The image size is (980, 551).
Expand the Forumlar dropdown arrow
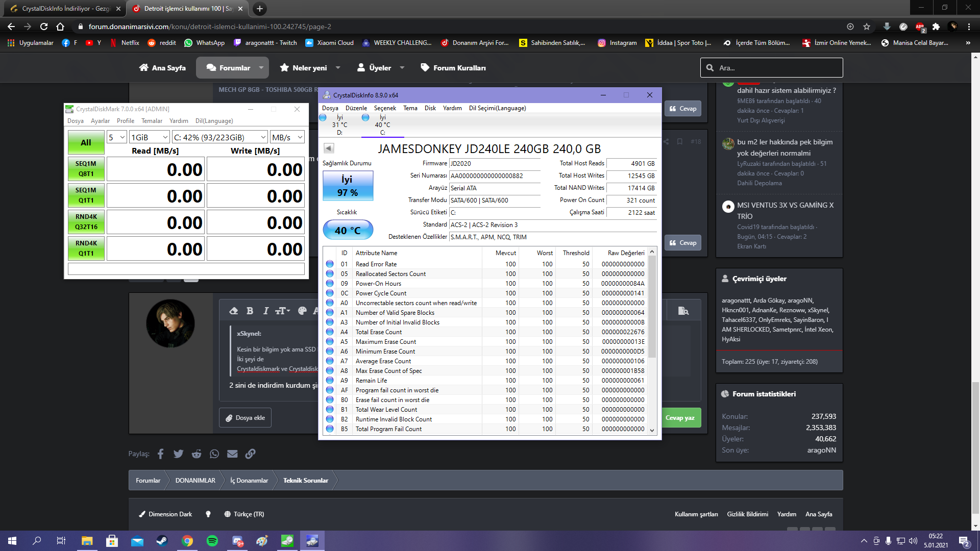[x=261, y=68]
